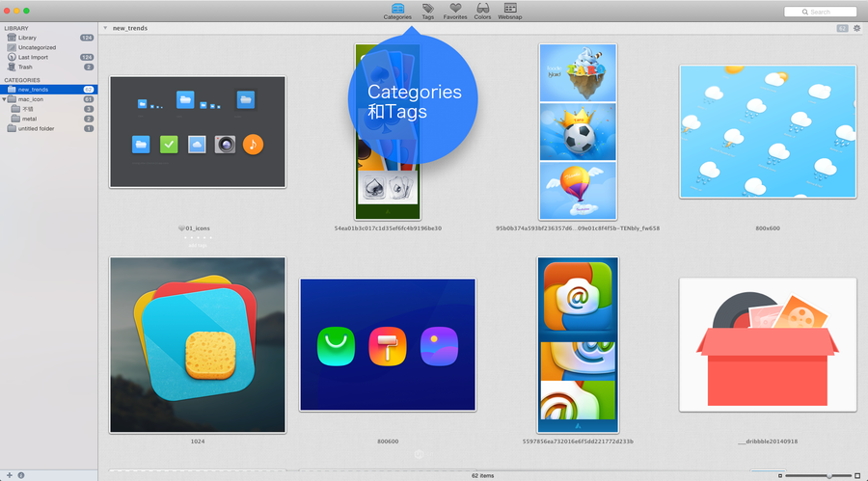The width and height of the screenshot is (868, 481).
Task: Open the Trash sidebar item
Action: click(x=49, y=67)
